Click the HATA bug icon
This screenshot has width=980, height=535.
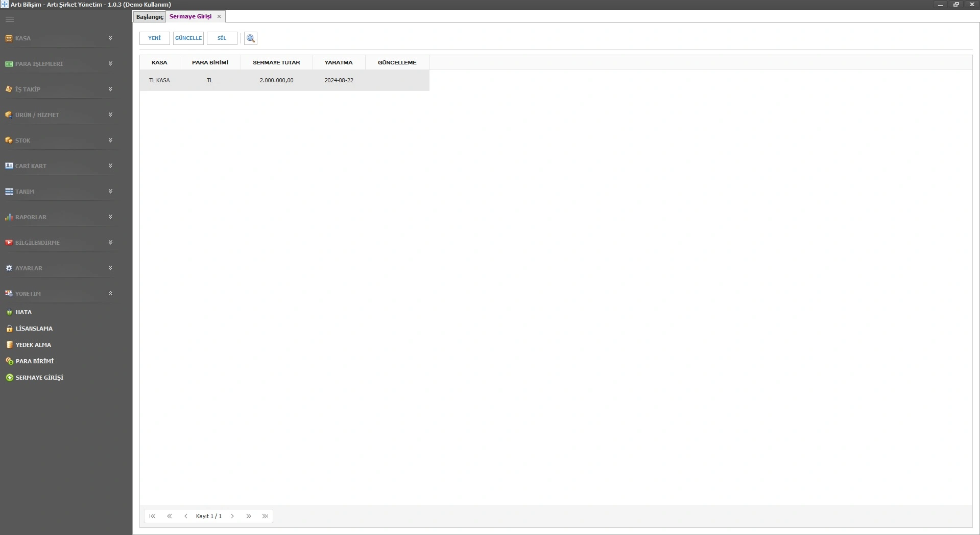[9, 312]
